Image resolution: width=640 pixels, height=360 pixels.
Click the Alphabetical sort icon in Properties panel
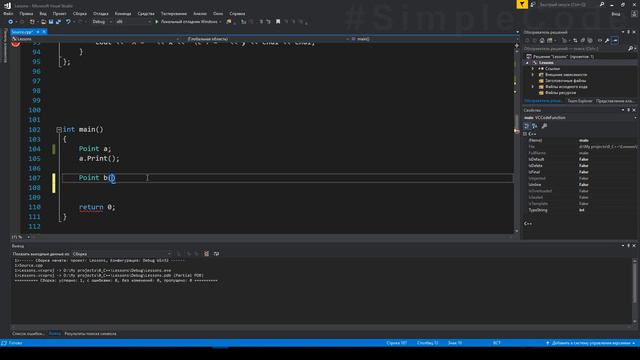click(535, 126)
